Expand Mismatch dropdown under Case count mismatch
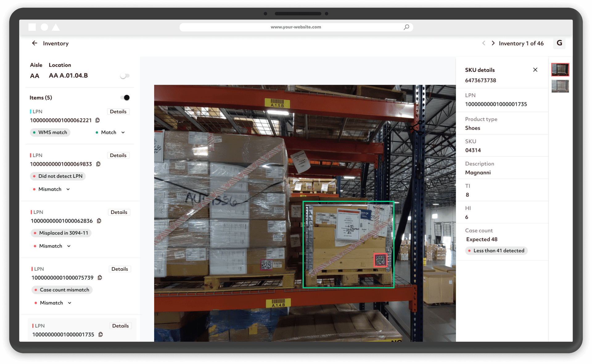The width and height of the screenshot is (592, 364). 70,303
